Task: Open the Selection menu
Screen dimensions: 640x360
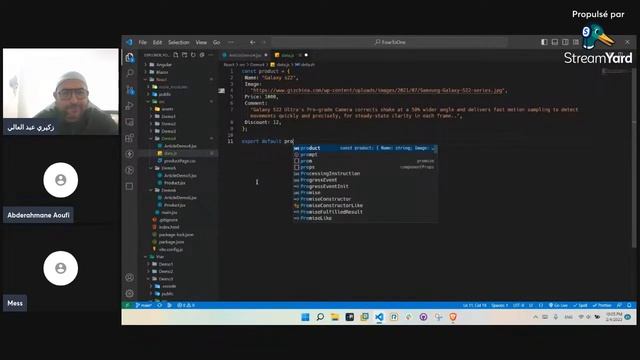Action: coord(179,42)
